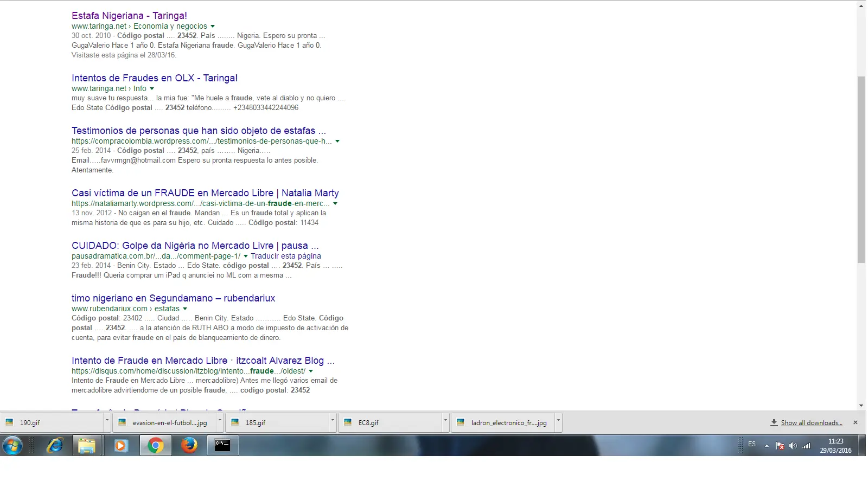The height and width of the screenshot is (488, 868).
Task: Expand options arrow beside taringa.net Info
Action: click(152, 88)
